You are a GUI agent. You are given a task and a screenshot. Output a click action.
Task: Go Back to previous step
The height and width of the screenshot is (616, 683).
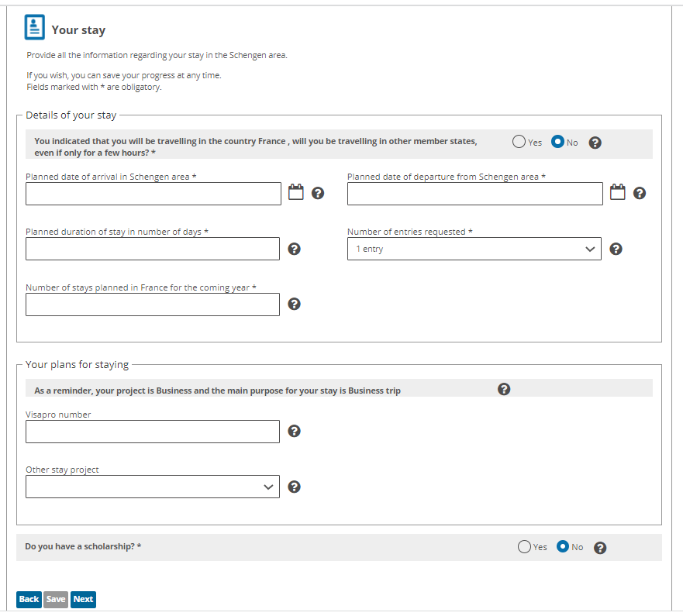pyautogui.click(x=29, y=600)
